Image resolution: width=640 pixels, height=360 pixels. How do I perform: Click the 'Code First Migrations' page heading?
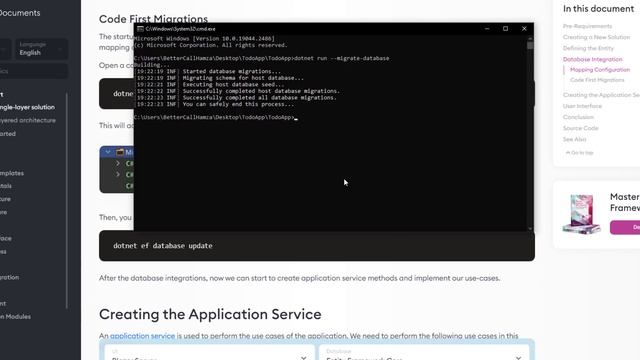point(153,19)
